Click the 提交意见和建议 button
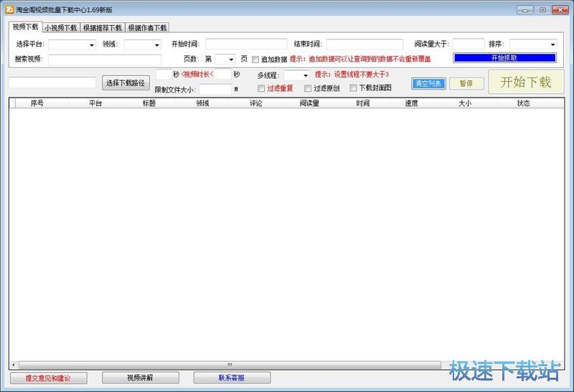 tap(48, 378)
